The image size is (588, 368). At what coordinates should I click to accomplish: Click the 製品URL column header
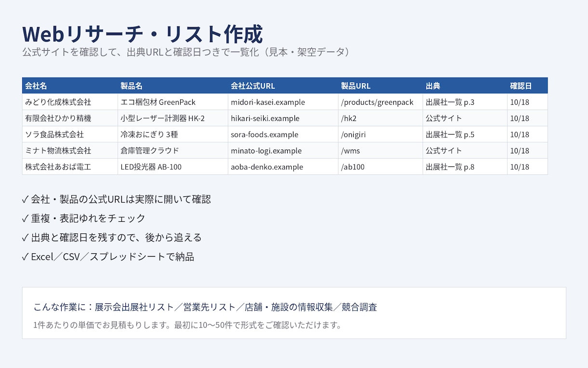point(380,86)
